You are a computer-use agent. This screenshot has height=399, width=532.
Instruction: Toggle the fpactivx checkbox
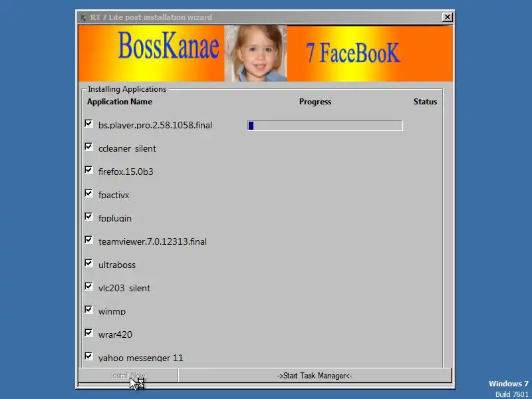click(x=88, y=194)
